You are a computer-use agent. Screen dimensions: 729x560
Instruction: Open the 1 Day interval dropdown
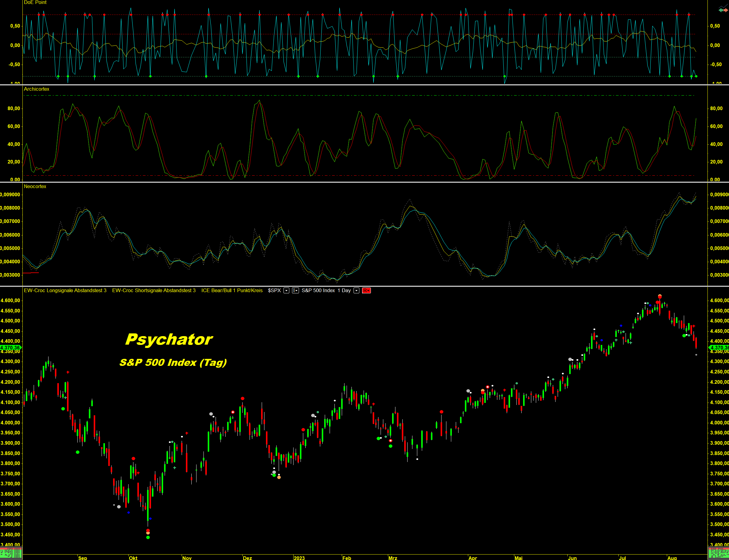tap(356, 291)
